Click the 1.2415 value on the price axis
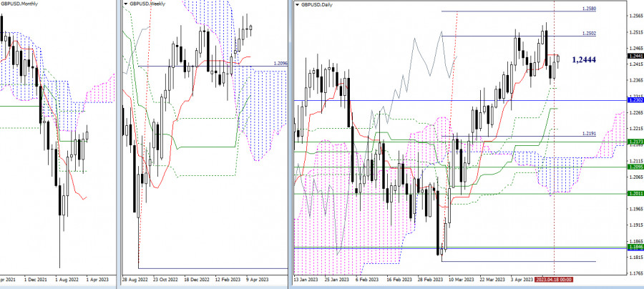 tap(636, 64)
